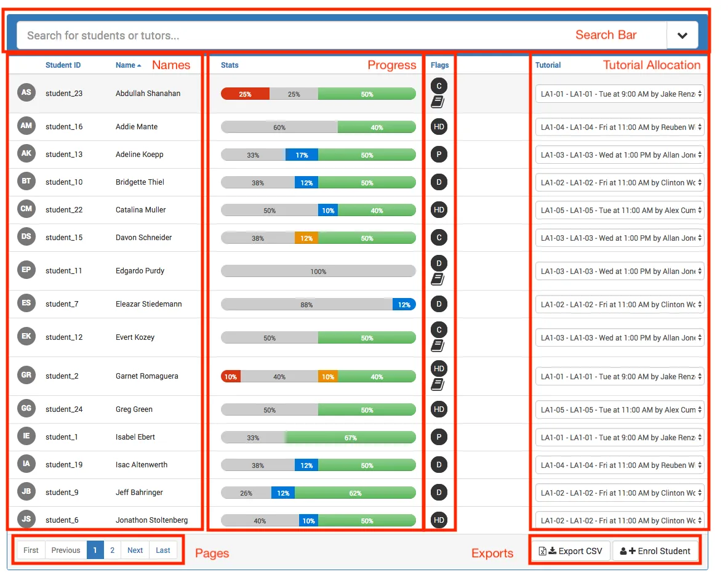Open tutorial dropdown for Eleazar Stiedemann
This screenshot has height=588, width=728.
619,305
